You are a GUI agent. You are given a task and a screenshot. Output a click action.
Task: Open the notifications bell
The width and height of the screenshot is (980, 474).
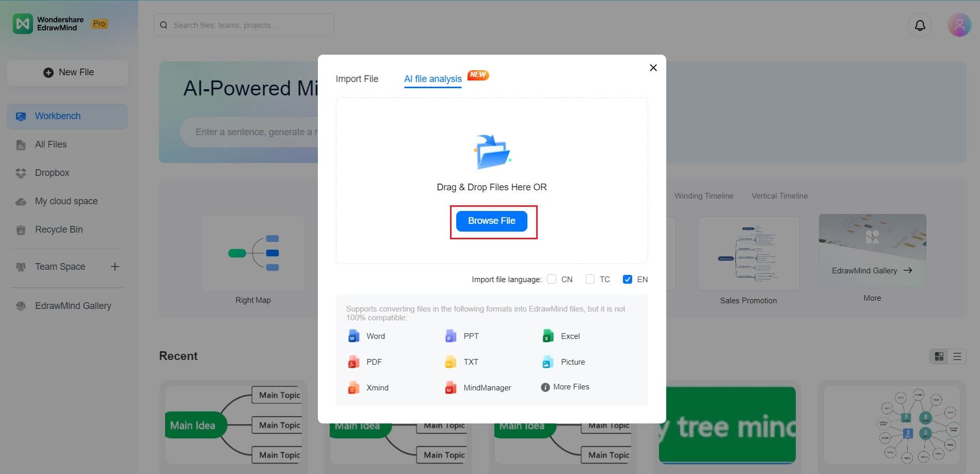point(920,25)
